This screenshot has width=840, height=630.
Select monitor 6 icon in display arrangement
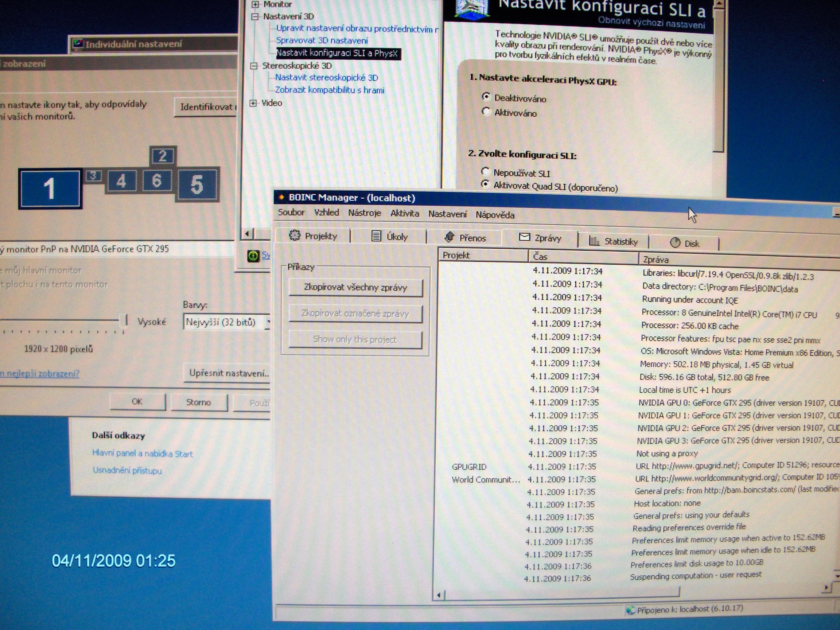(156, 181)
